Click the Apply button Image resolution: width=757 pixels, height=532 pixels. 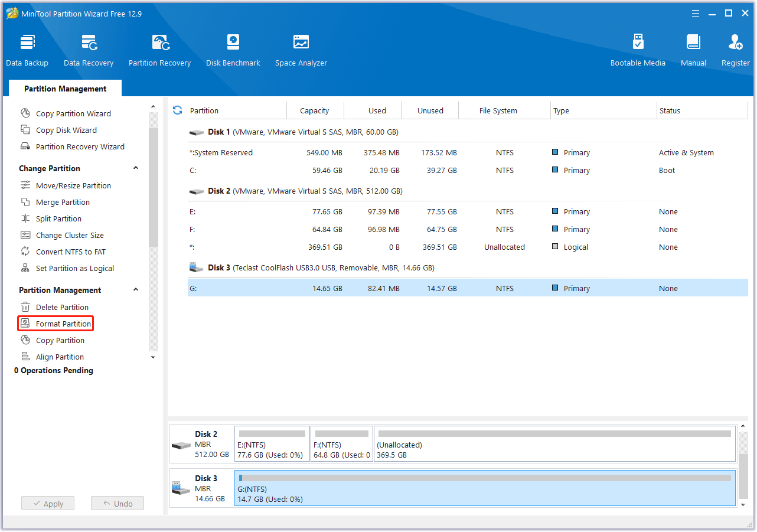click(47, 503)
